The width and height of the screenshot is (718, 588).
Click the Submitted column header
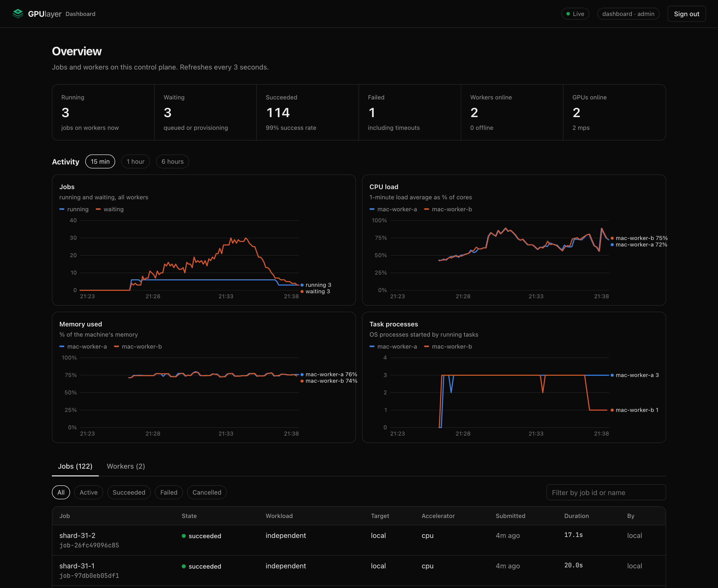click(511, 516)
